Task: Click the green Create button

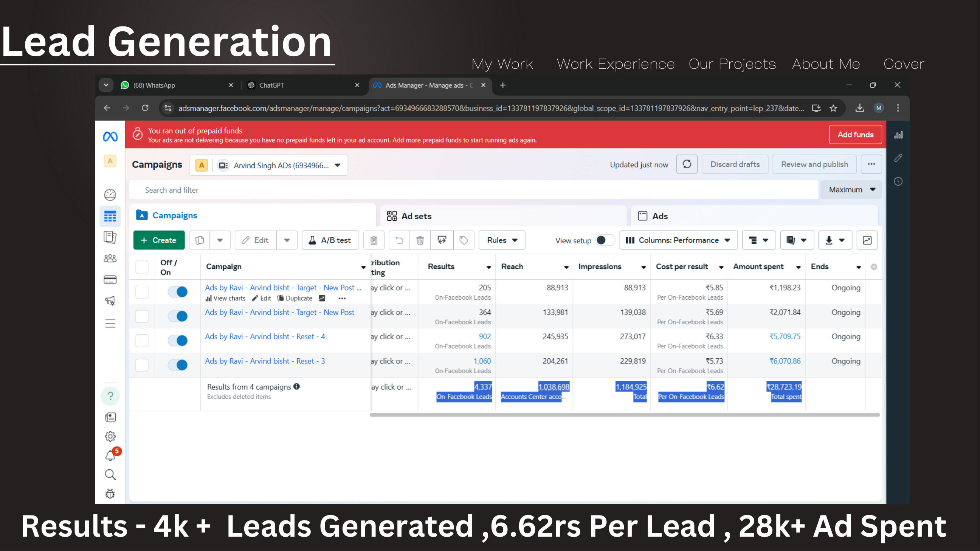Action: (x=159, y=240)
